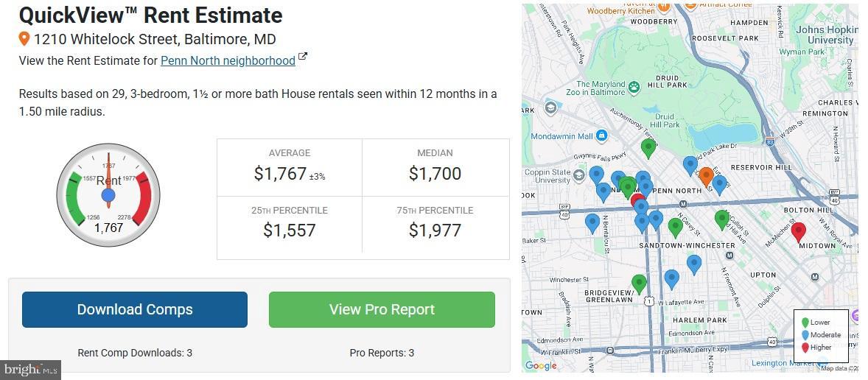
Task: Click the Maryland Zoo paw icon
Action: [634, 88]
